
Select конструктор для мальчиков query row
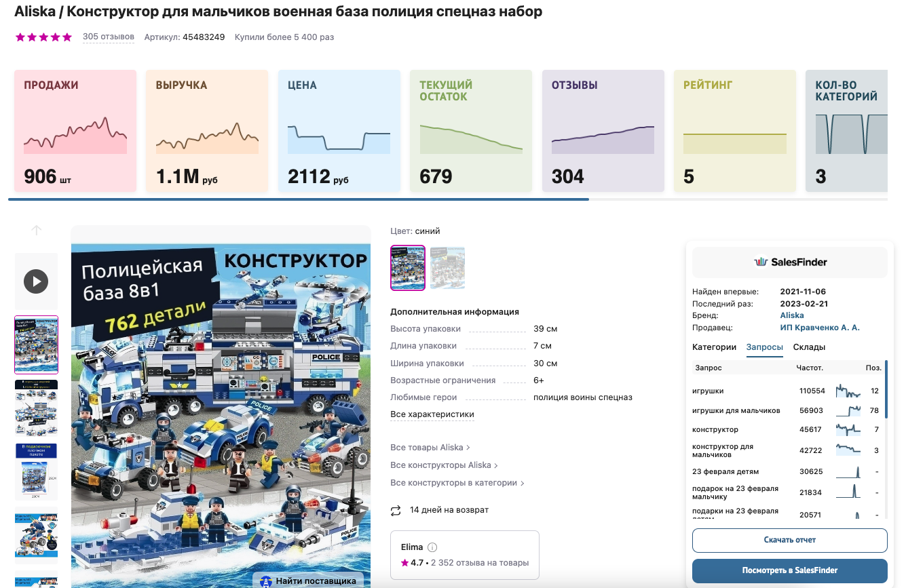(x=787, y=450)
